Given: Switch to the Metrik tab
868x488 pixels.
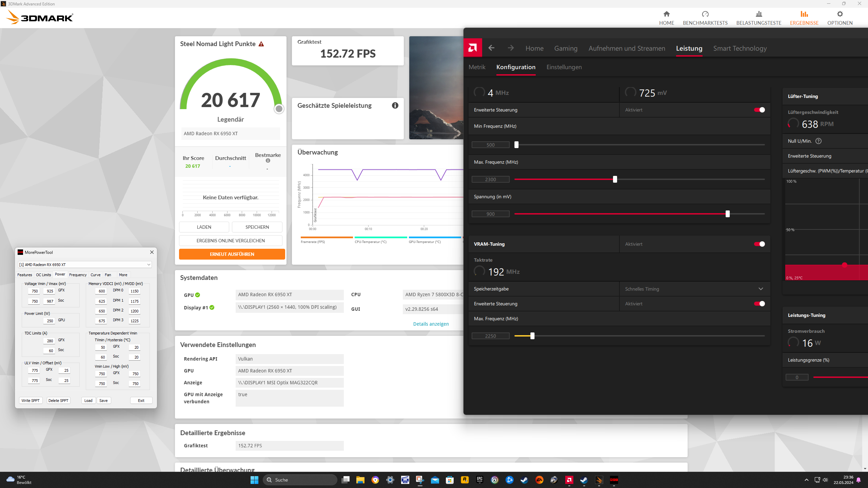Looking at the screenshot, I should click(477, 67).
